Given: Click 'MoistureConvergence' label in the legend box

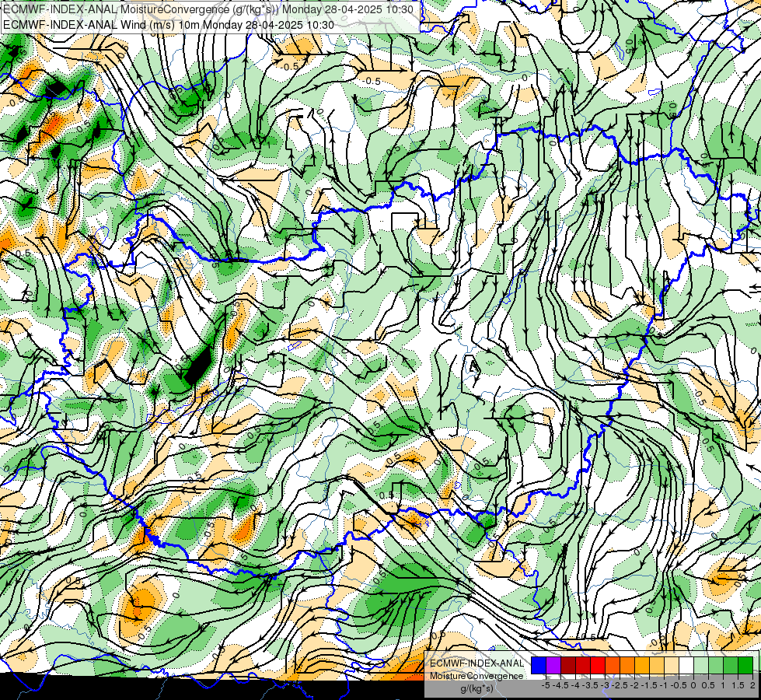Looking at the screenshot, I should point(476,676).
